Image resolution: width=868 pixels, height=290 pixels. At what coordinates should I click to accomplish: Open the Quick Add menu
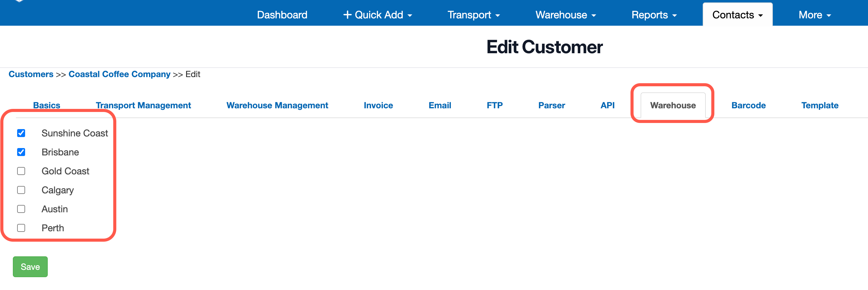[377, 14]
